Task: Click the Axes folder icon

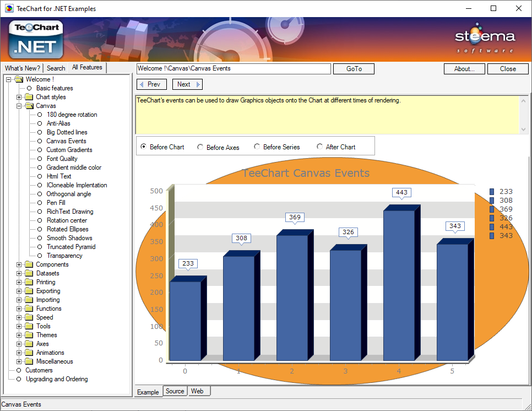Action: [29, 344]
